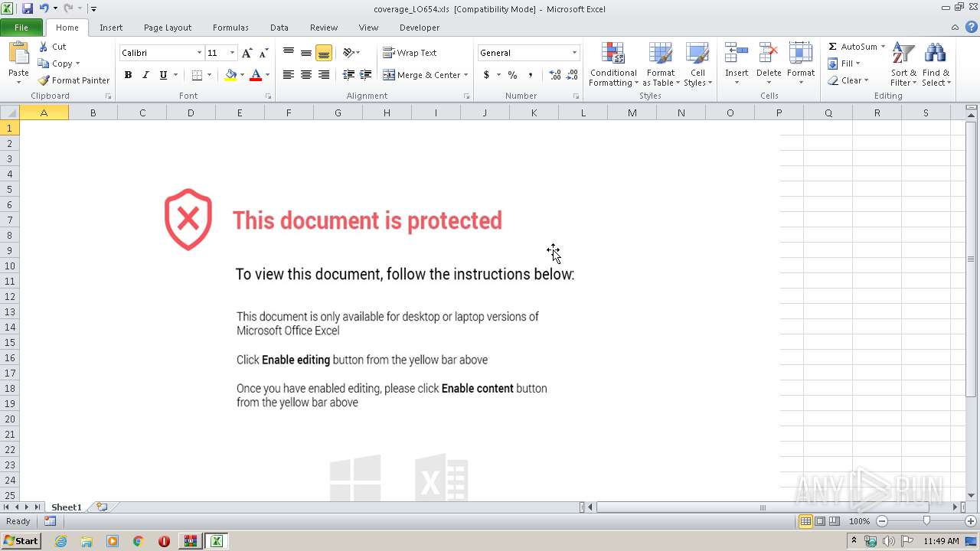
Task: Align text right
Action: [x=324, y=75]
